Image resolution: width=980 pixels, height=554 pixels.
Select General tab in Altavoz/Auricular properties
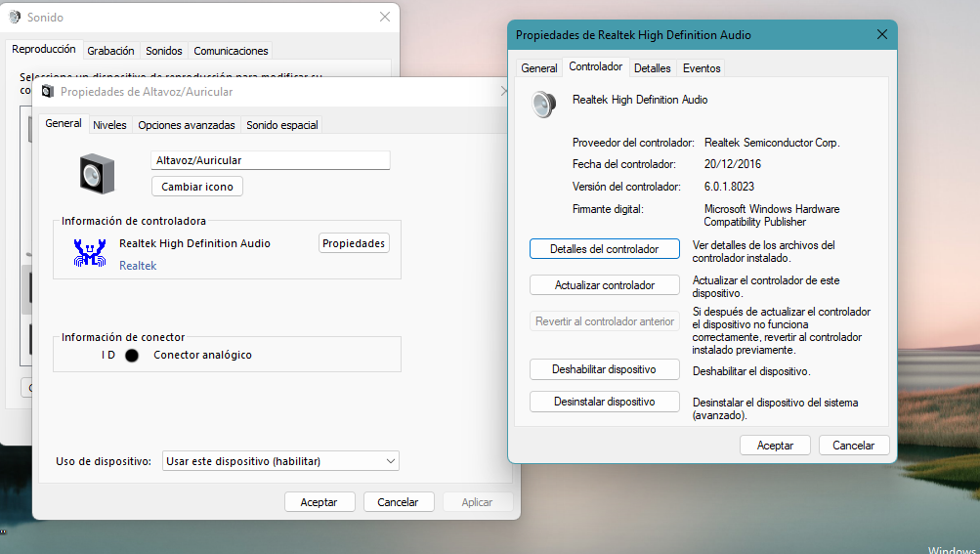pyautogui.click(x=64, y=123)
